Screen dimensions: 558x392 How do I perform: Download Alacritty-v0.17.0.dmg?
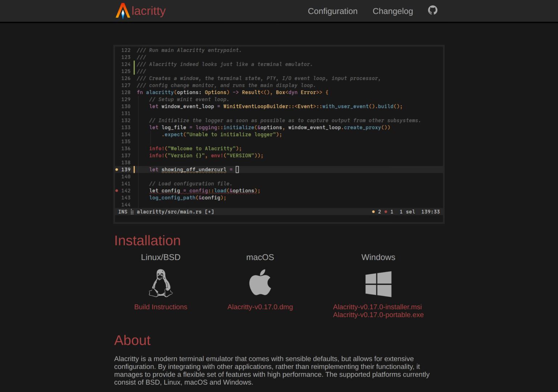click(x=260, y=307)
